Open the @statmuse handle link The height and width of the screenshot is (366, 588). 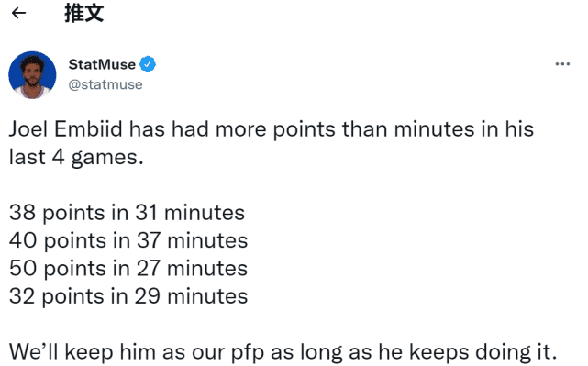point(105,84)
